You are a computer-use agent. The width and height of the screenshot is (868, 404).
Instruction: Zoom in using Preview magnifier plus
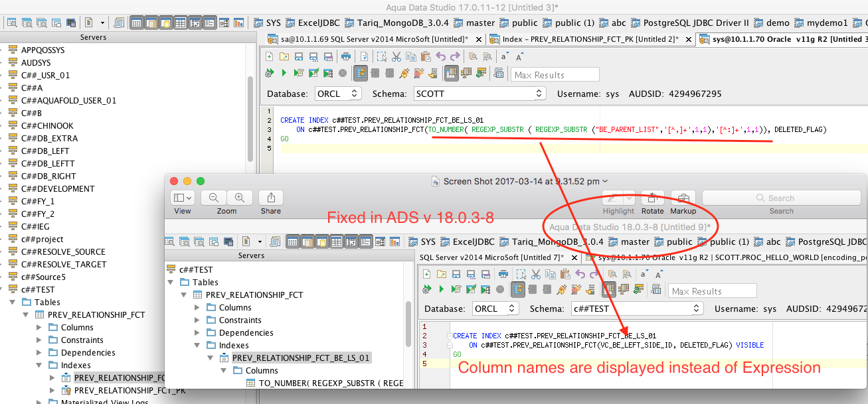240,198
